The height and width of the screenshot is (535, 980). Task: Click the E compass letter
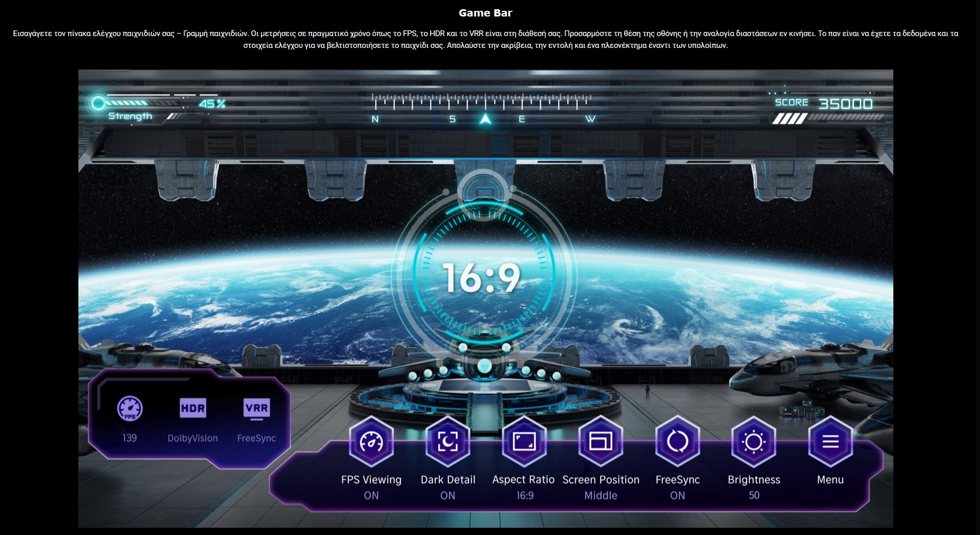pos(522,119)
